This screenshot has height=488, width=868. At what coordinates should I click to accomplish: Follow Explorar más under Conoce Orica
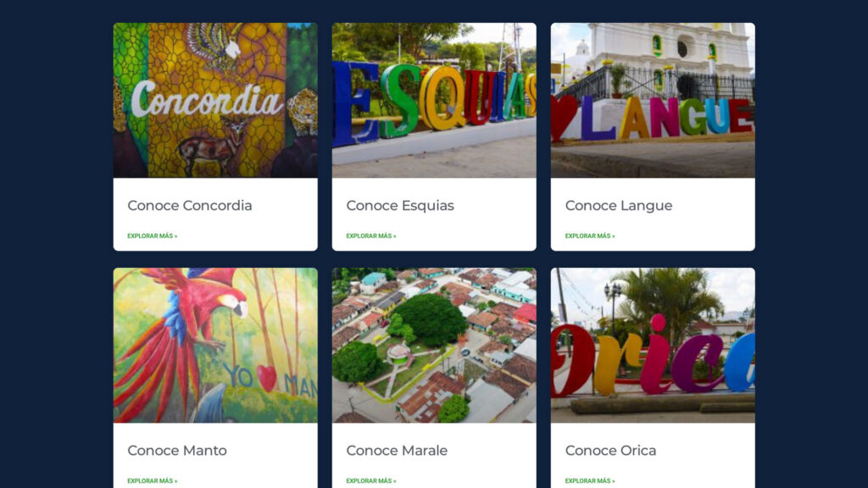(590, 481)
